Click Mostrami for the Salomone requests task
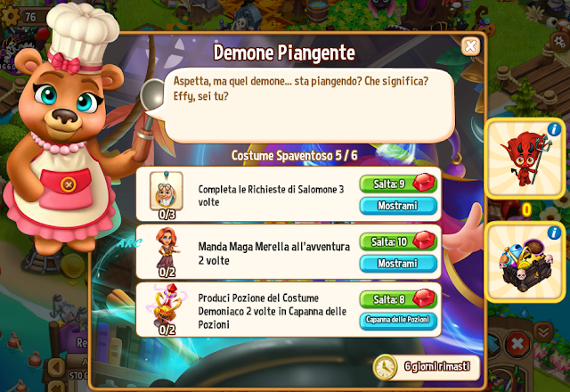This screenshot has height=392, width=570. pos(398,206)
